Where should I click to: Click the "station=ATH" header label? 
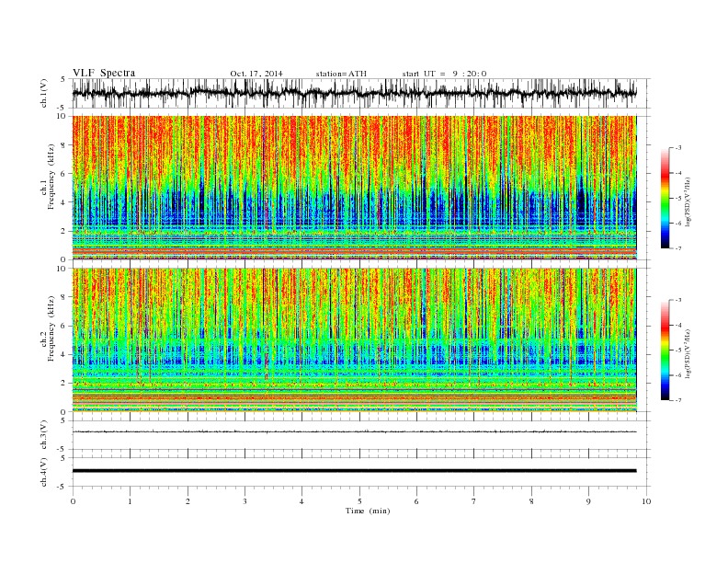tap(341, 74)
